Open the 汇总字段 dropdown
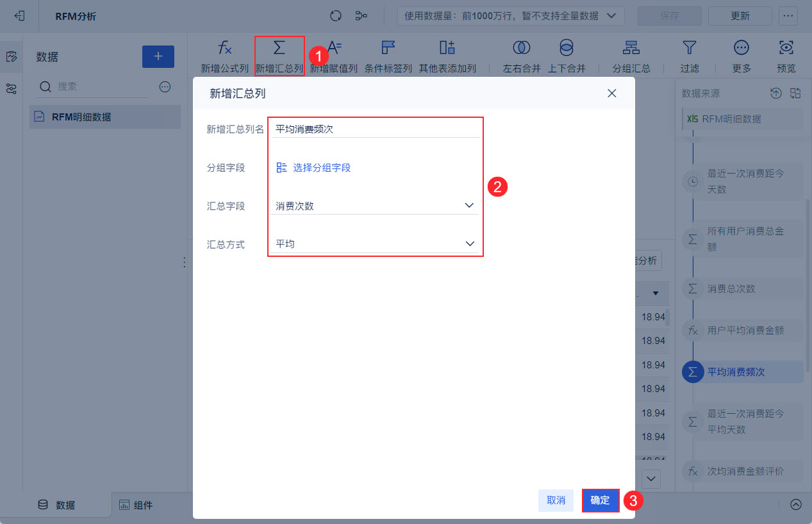This screenshot has height=524, width=812. click(375, 206)
